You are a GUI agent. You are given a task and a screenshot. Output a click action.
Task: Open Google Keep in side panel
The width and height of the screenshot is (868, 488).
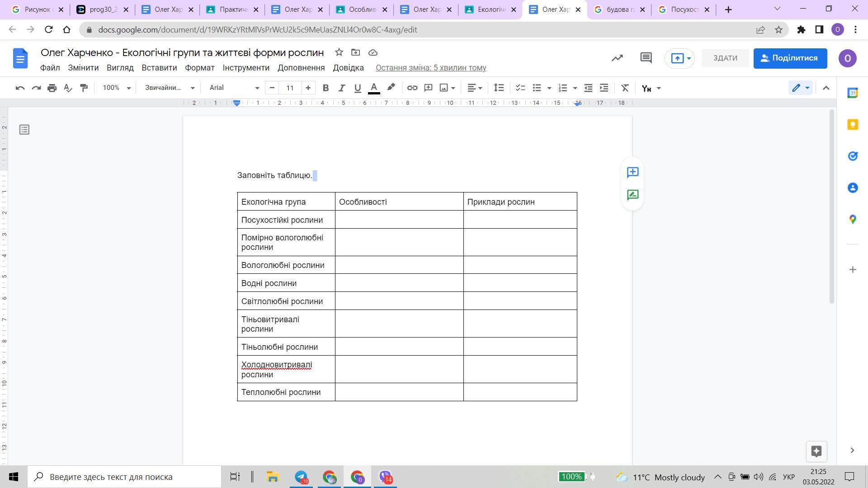(853, 125)
